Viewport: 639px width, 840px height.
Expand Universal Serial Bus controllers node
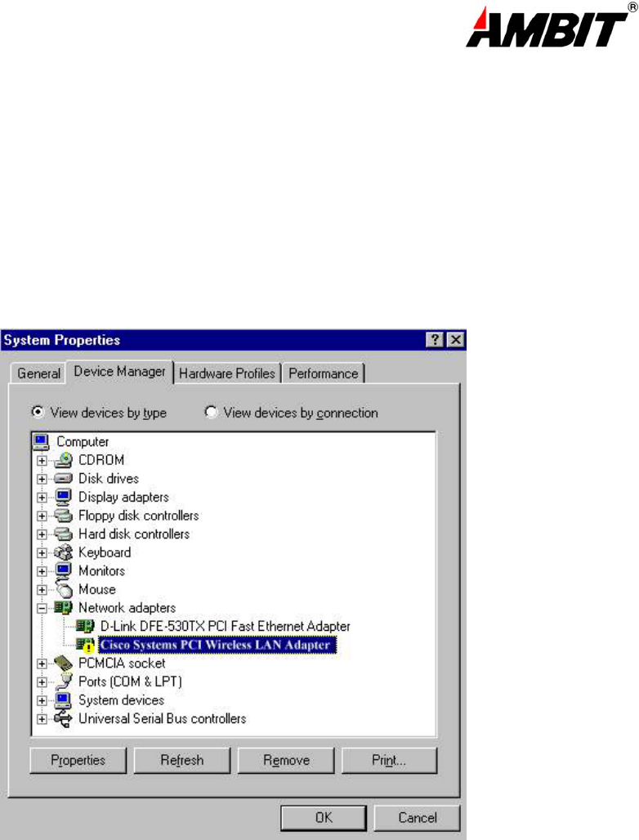(x=42, y=719)
